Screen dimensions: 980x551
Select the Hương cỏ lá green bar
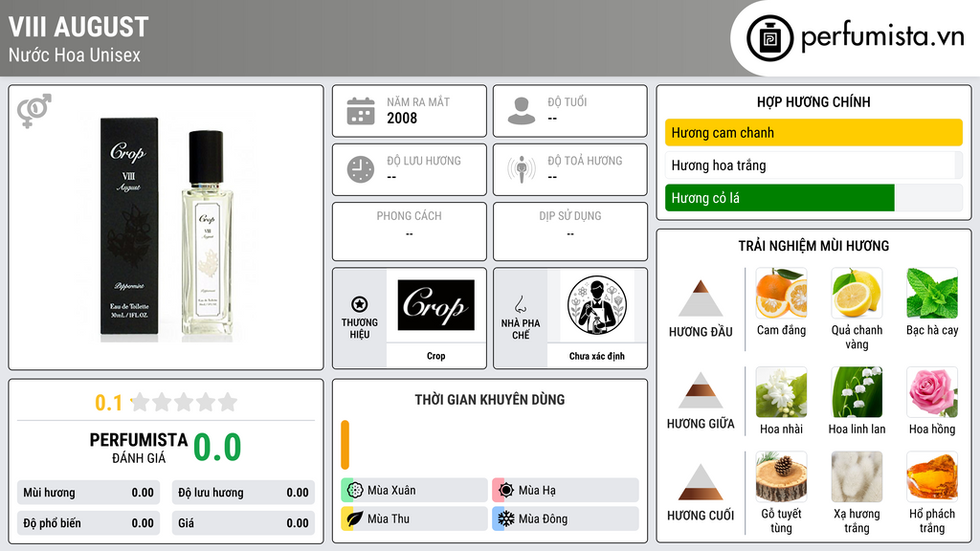[779, 198]
